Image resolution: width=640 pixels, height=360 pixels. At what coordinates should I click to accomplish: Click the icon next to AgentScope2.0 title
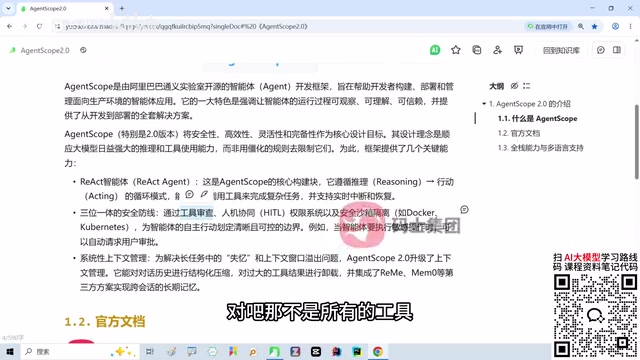[83, 50]
